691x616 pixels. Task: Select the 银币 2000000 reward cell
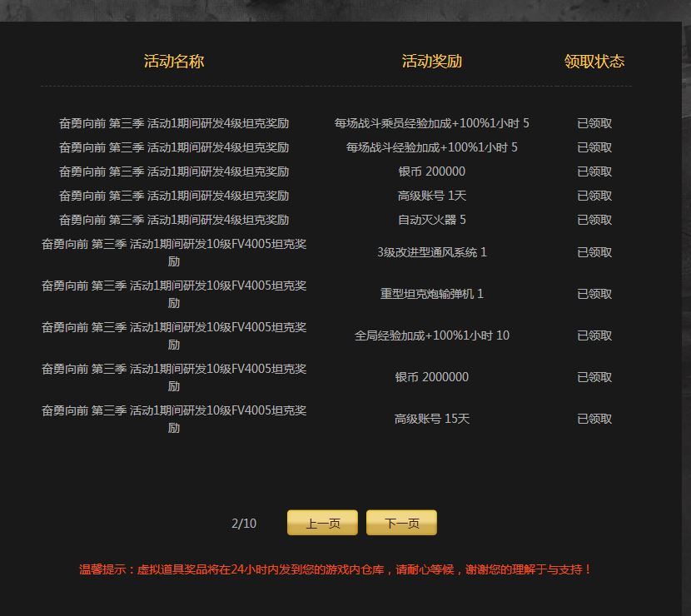click(431, 377)
